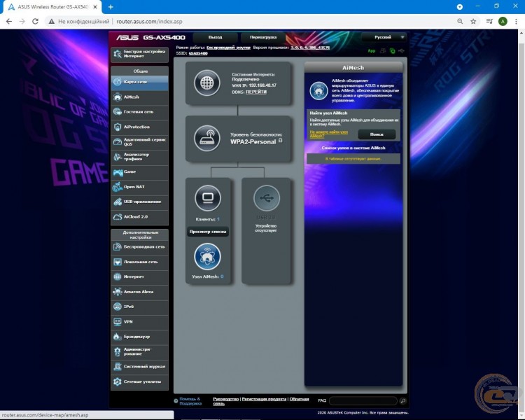
Task: Open Администрирование in the sidebar
Action: click(139, 351)
